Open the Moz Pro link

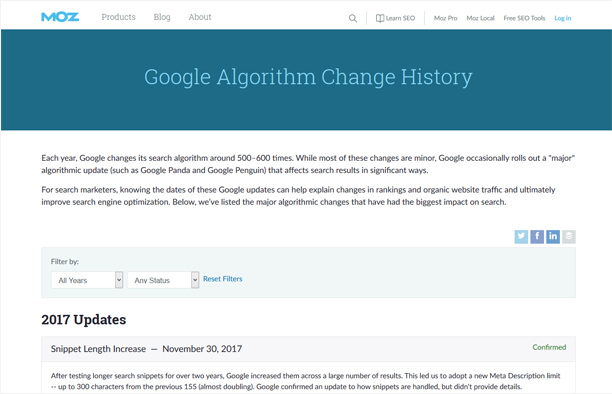445,18
